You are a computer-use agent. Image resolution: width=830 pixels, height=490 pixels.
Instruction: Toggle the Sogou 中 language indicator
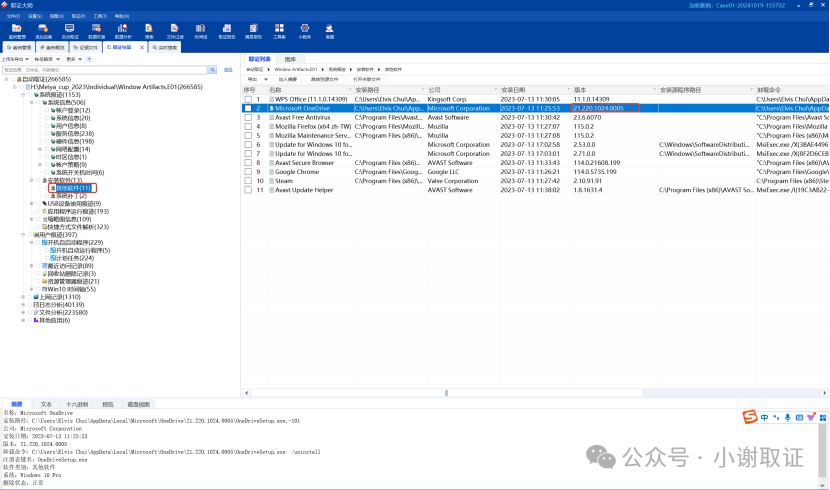pos(764,418)
